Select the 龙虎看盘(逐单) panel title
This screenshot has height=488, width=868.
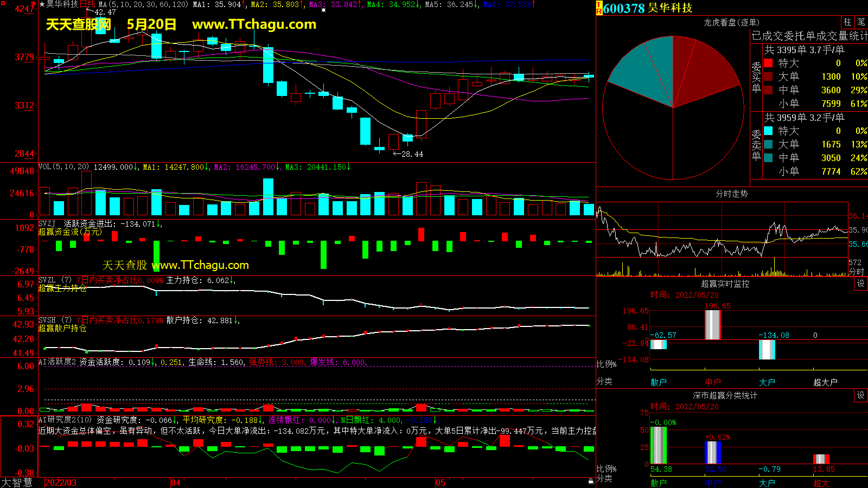731,22
